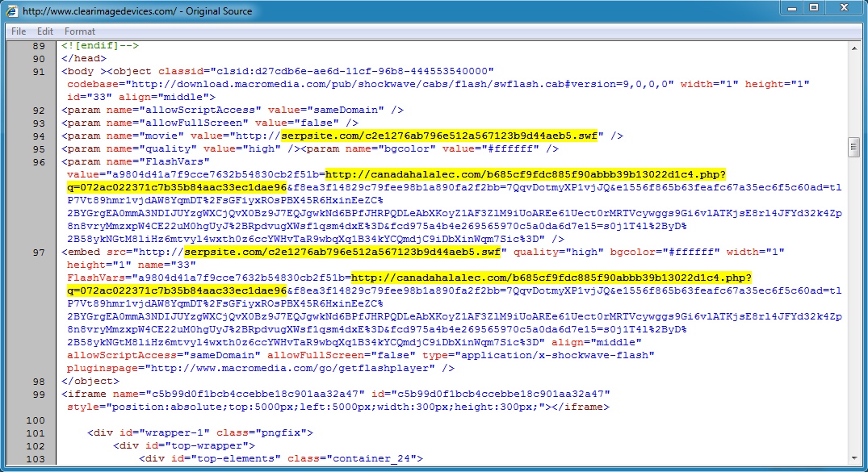The width and height of the screenshot is (868, 472).
Task: Click line number 99 in the gutter
Action: 38,394
